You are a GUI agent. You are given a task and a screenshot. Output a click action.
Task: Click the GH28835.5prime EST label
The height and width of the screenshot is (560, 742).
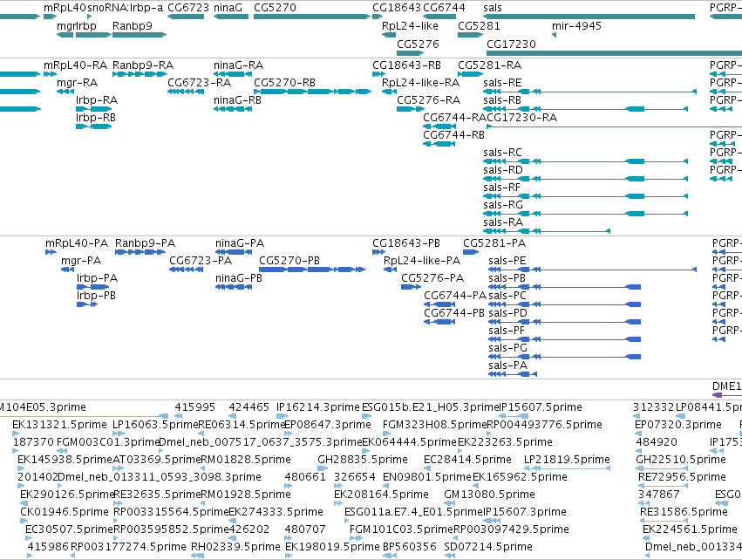363,460
